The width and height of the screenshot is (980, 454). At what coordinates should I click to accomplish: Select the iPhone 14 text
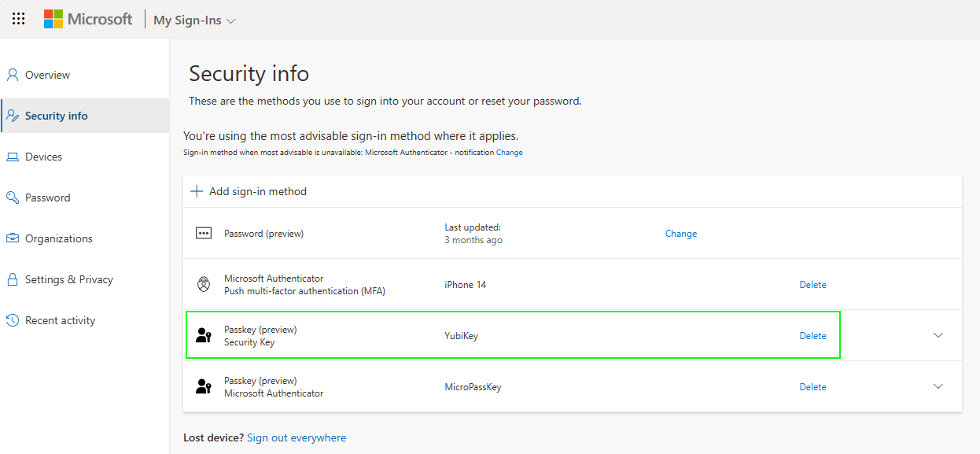466,285
